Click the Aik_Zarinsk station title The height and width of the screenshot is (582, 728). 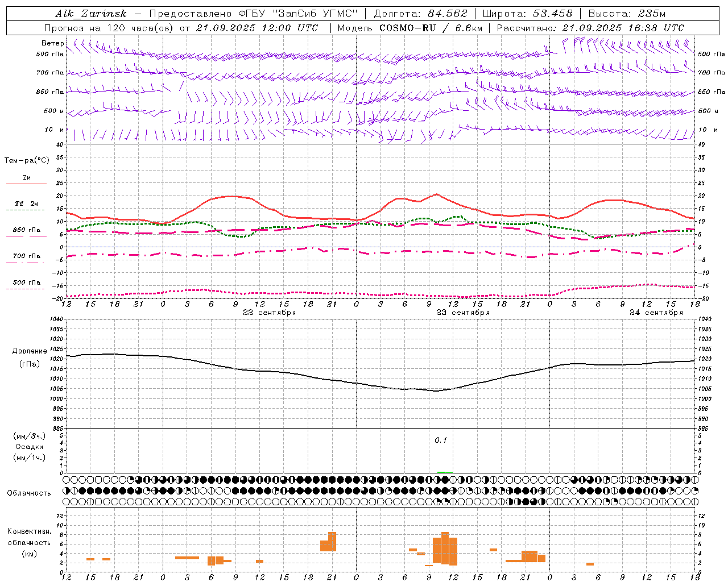[91, 14]
